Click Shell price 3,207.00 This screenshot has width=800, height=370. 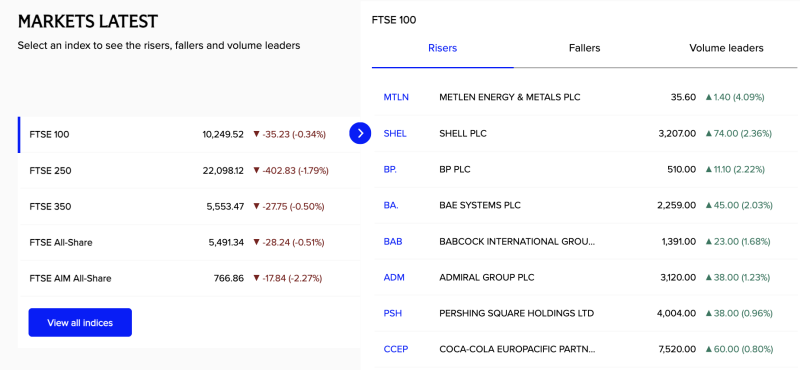click(677, 134)
